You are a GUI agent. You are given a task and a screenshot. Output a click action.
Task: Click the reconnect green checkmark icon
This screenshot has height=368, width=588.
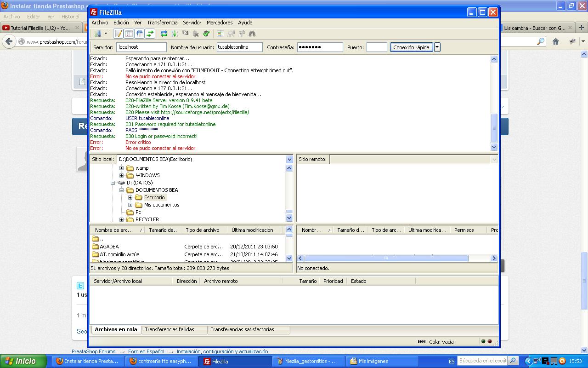pos(206,34)
